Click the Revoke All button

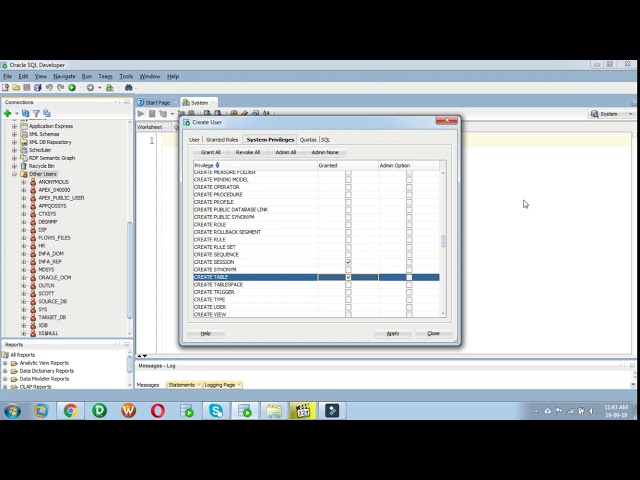tap(248, 152)
